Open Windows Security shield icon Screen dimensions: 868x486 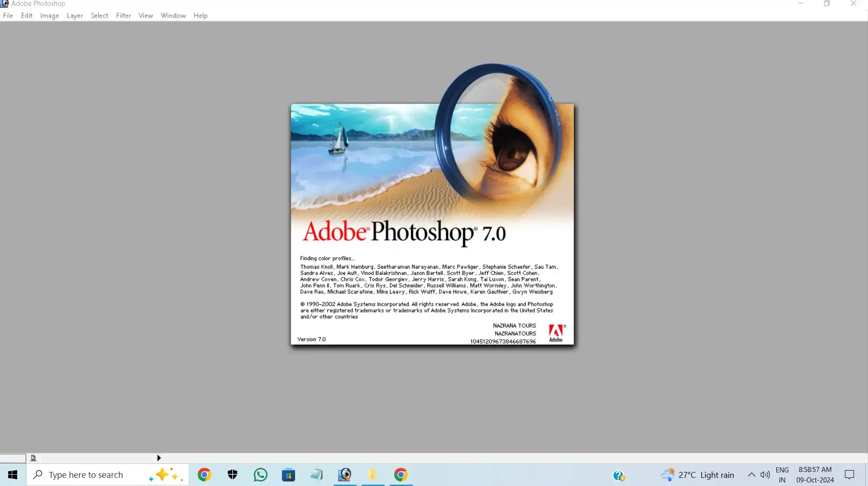233,475
